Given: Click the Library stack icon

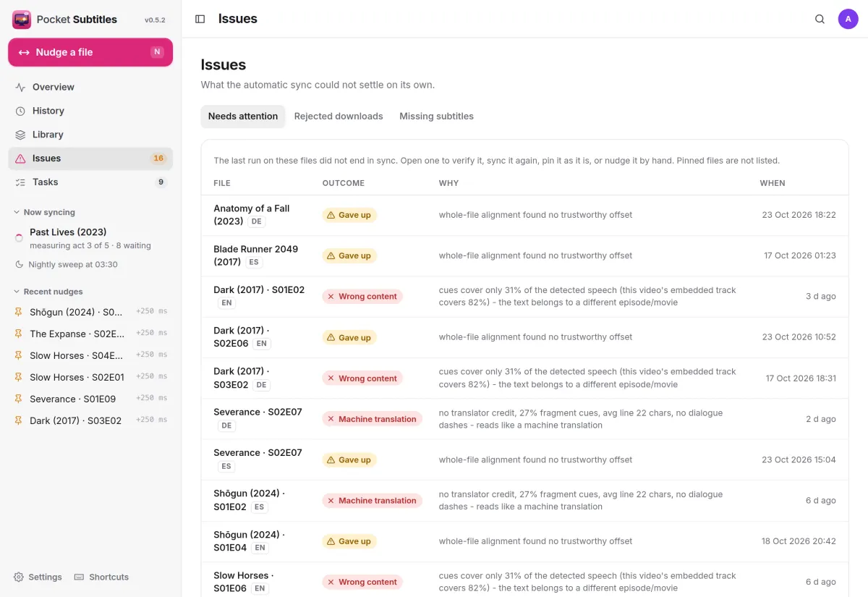Looking at the screenshot, I should pos(20,135).
